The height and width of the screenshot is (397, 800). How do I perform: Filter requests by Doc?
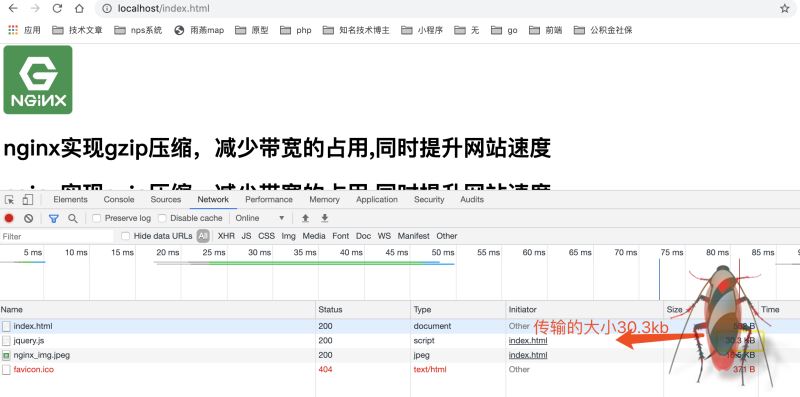pos(363,236)
